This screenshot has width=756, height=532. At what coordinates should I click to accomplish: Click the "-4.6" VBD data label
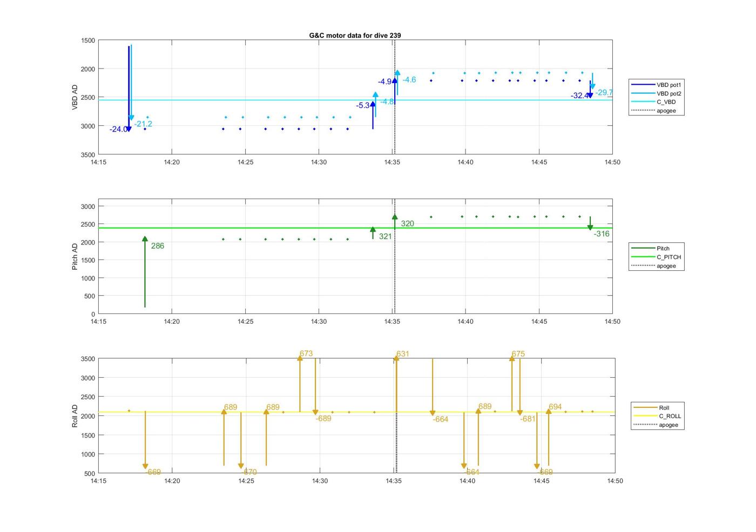pyautogui.click(x=409, y=80)
